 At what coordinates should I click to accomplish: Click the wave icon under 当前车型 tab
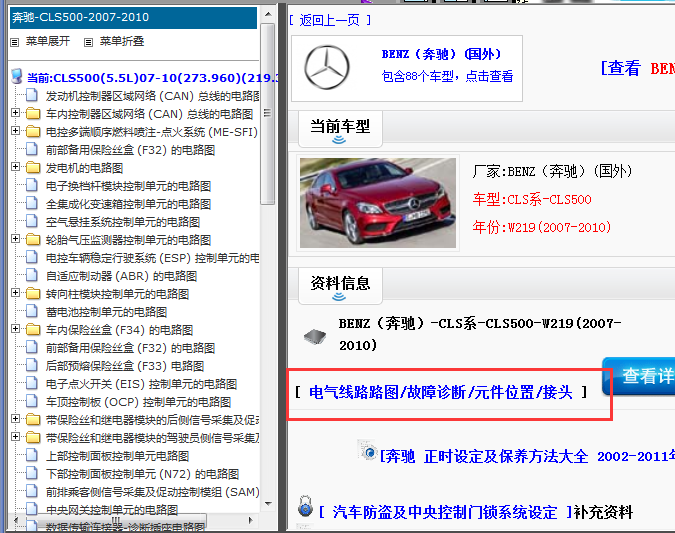(339, 140)
